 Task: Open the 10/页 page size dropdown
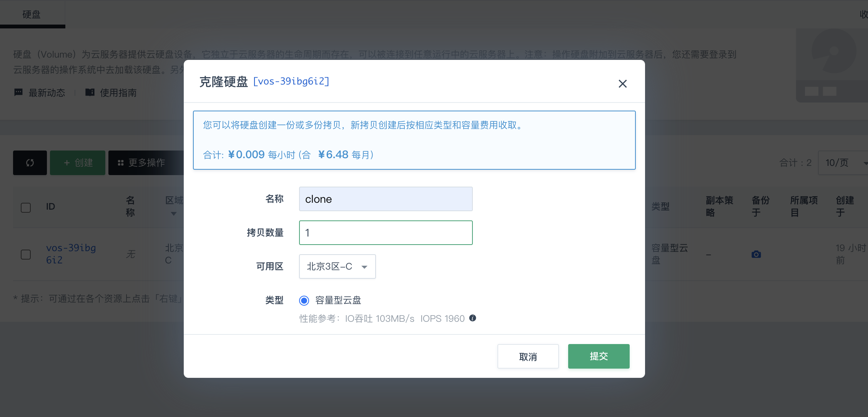click(843, 163)
